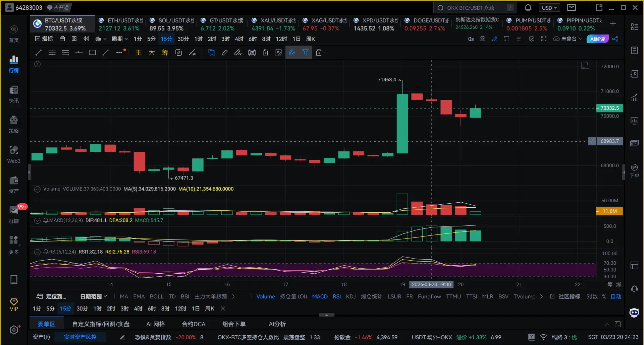The height and width of the screenshot is (345, 644).
Task: Click the AI解读 button
Action: [598, 39]
